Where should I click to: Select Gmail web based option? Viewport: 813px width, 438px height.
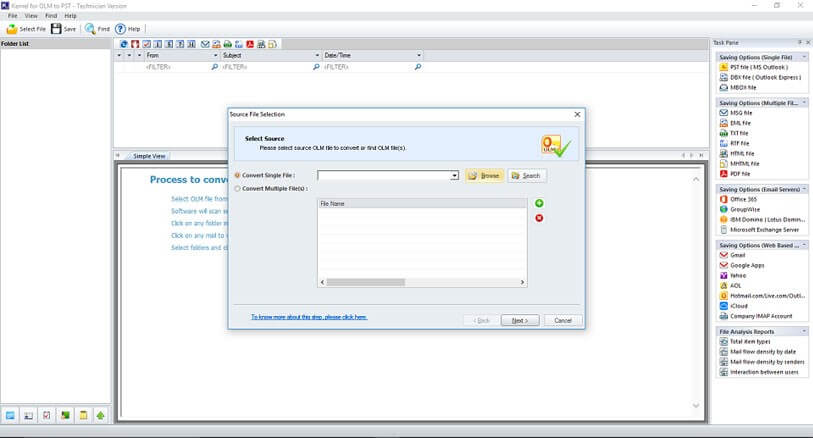[732, 255]
